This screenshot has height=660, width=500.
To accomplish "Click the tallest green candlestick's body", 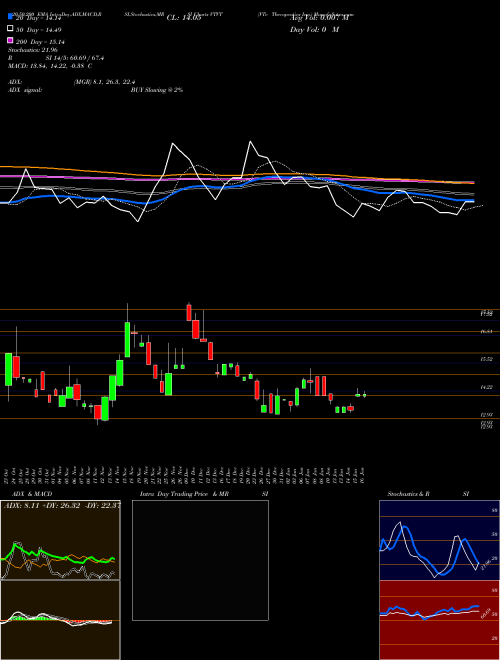I will pyautogui.click(x=127, y=340).
